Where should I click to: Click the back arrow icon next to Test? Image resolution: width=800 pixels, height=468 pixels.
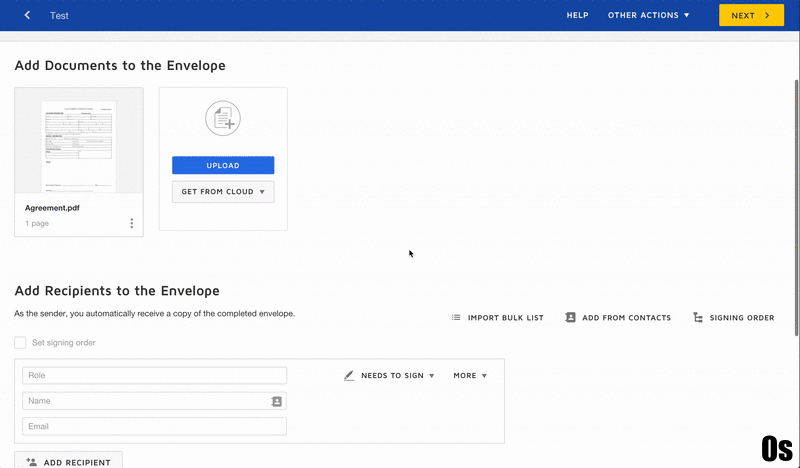[x=27, y=15]
